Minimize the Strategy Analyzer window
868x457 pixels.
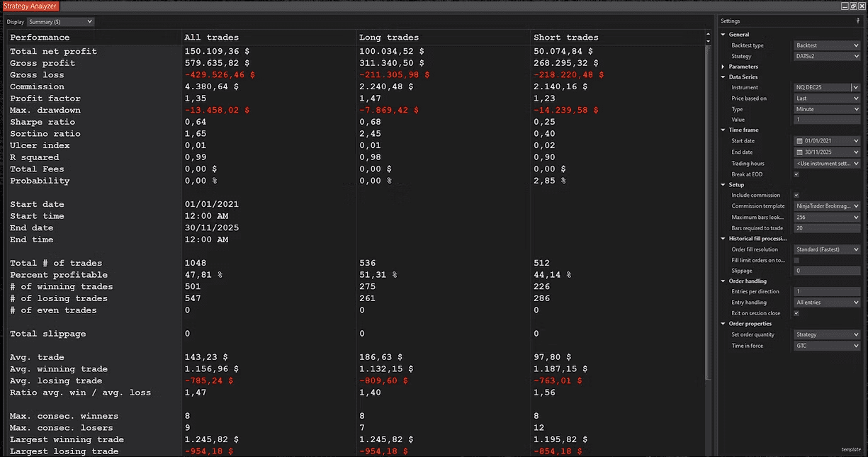point(845,6)
